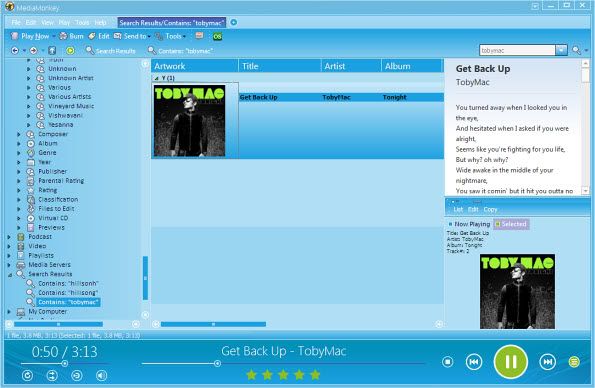The height and width of the screenshot is (388, 595).
Task: Open the Play Now dropdown arrow
Action: point(54,36)
